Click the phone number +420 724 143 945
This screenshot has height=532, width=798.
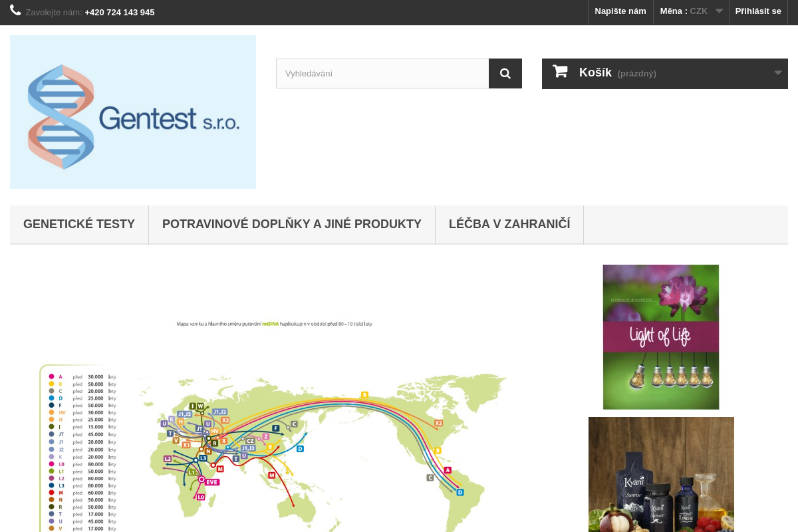[x=120, y=12]
